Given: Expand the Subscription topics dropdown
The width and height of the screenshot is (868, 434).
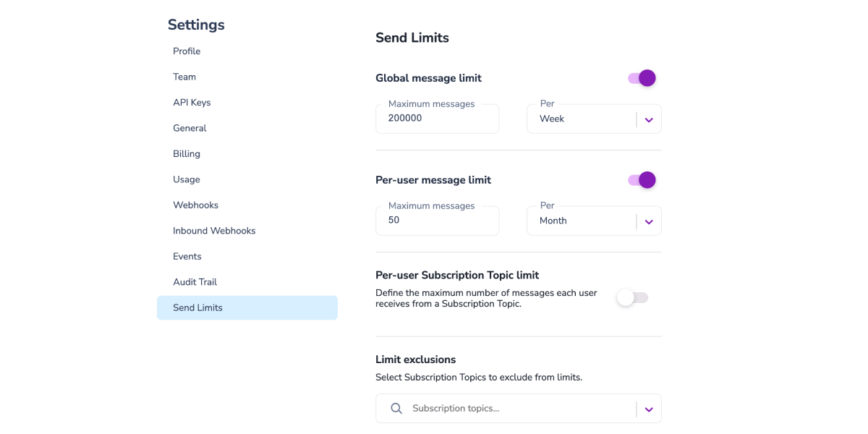Looking at the screenshot, I should pos(649,408).
